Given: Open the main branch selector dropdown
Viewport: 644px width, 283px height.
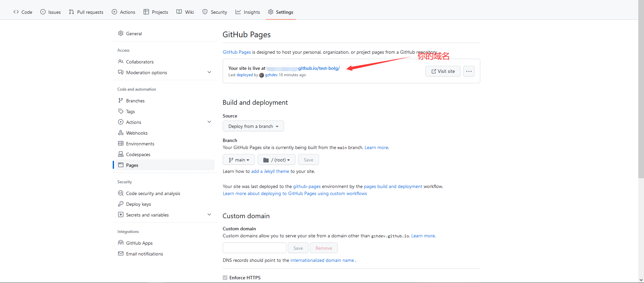Looking at the screenshot, I should [x=239, y=160].
